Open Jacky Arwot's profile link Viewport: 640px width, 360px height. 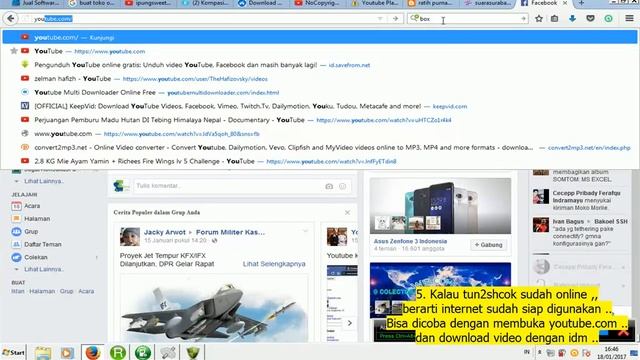[x=164, y=232]
